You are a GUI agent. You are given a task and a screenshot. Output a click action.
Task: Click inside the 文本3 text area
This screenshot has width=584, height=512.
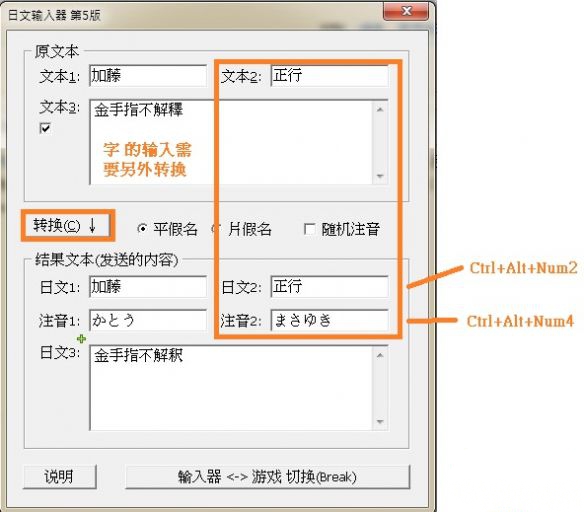pos(231,142)
